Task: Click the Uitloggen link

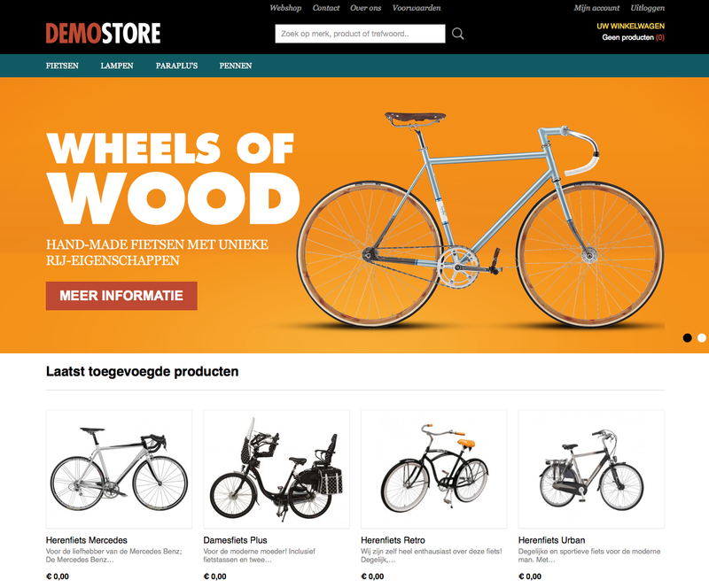Action: (x=648, y=8)
